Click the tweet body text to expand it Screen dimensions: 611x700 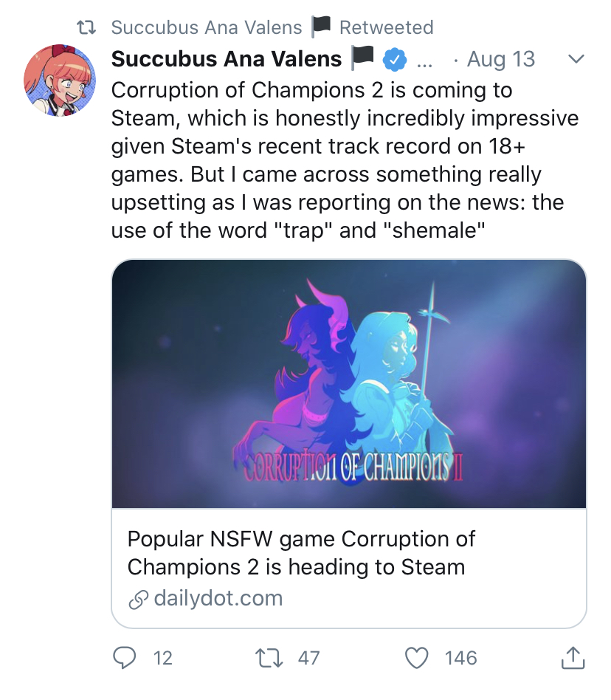(x=345, y=161)
